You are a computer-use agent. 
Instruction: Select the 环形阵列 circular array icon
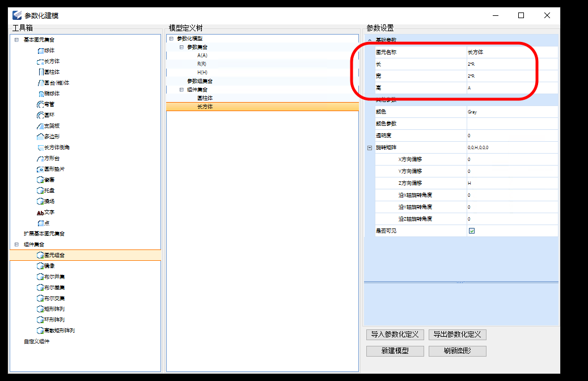pyautogui.click(x=40, y=320)
